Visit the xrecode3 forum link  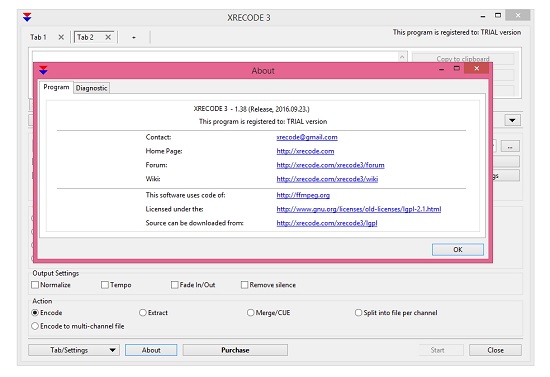(x=330, y=165)
